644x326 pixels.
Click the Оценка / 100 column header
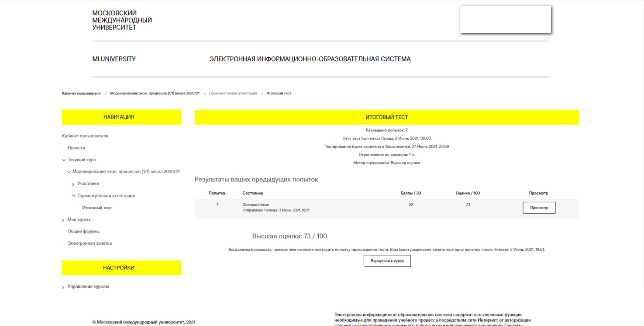(468, 193)
